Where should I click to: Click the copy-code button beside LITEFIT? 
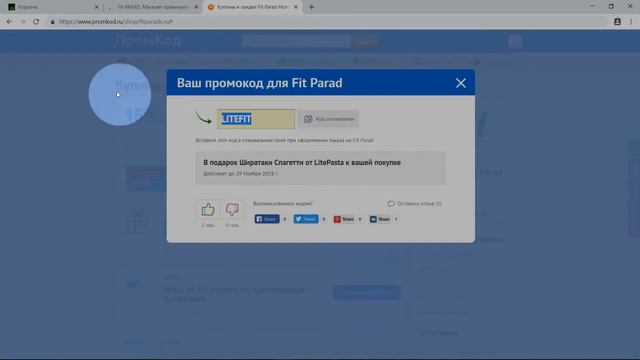pos(329,119)
